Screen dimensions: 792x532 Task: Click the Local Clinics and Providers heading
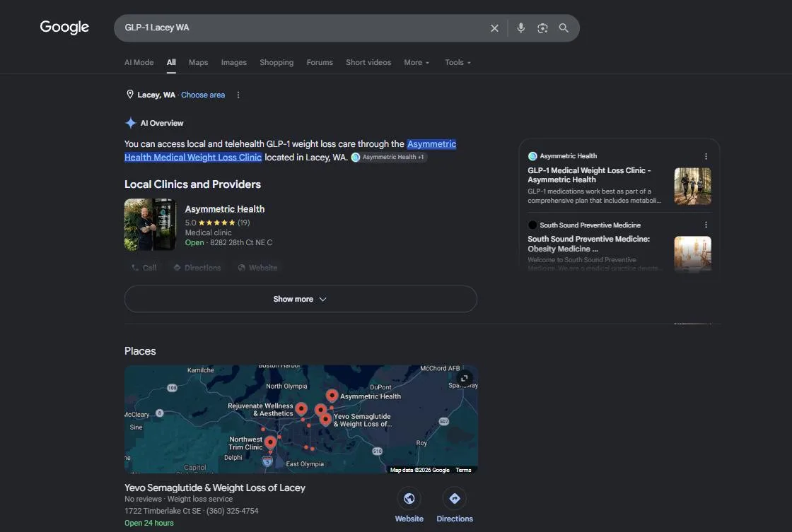click(x=192, y=184)
